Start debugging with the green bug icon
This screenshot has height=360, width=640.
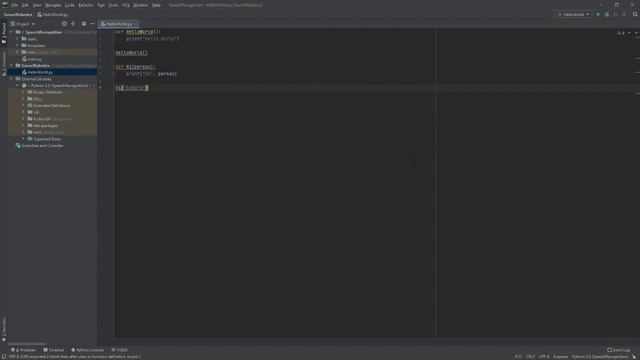(607, 14)
